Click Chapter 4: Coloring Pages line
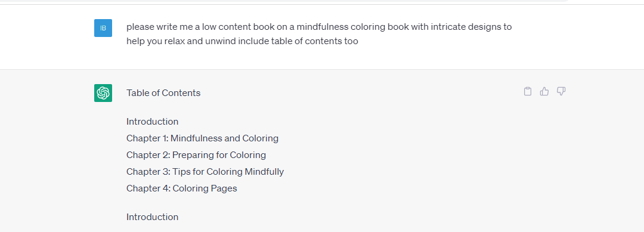The height and width of the screenshot is (232, 644). 181,188
